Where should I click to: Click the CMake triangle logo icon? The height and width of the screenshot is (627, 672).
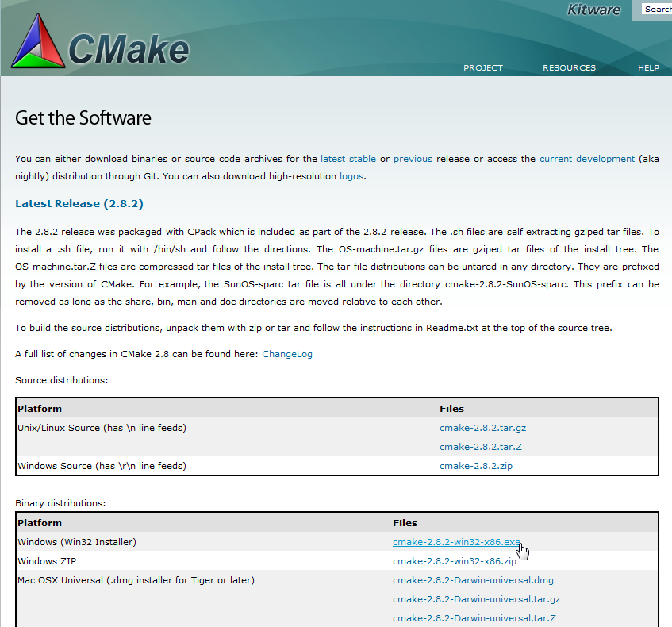coord(38,41)
